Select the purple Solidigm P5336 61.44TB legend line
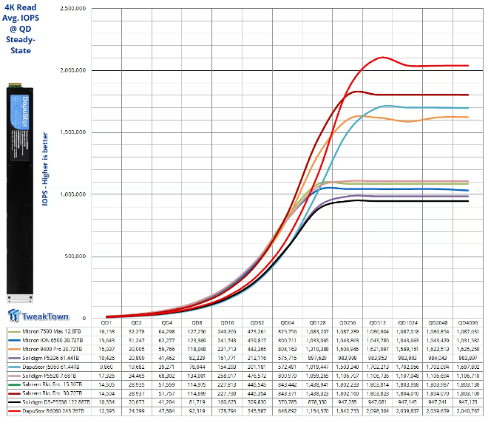Viewport: 488px width, 448px height. (14, 358)
